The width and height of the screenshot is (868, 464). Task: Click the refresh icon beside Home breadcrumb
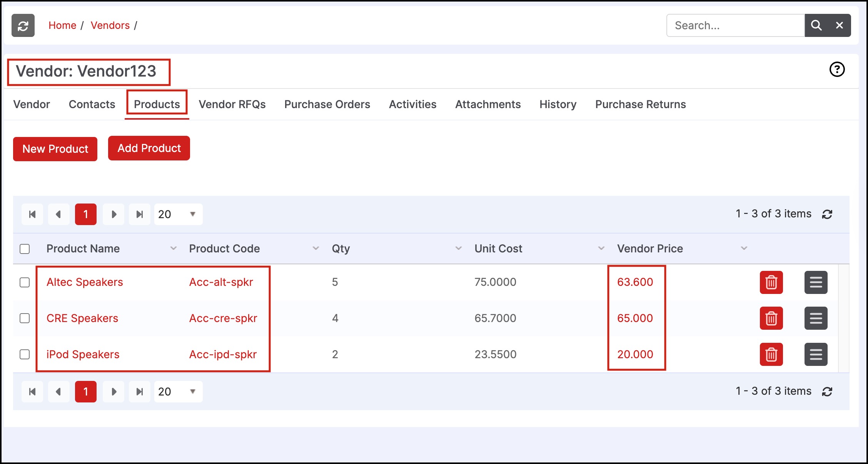click(23, 25)
